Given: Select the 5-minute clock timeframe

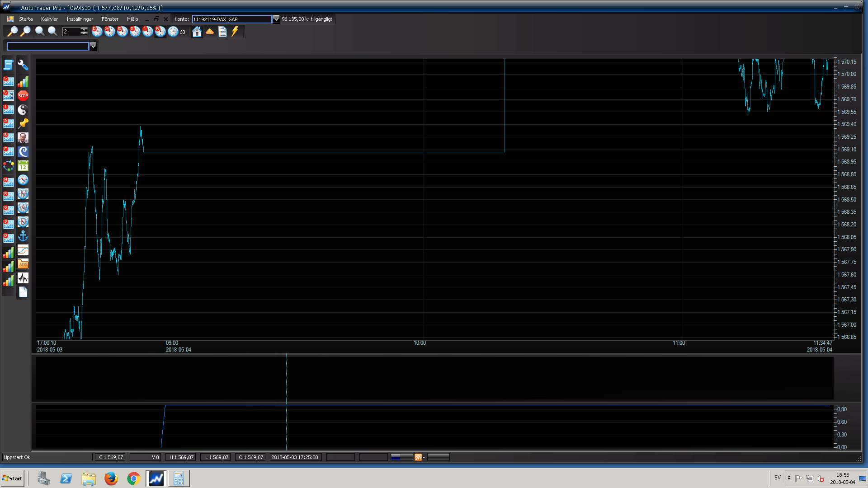Looking at the screenshot, I should 135,32.
